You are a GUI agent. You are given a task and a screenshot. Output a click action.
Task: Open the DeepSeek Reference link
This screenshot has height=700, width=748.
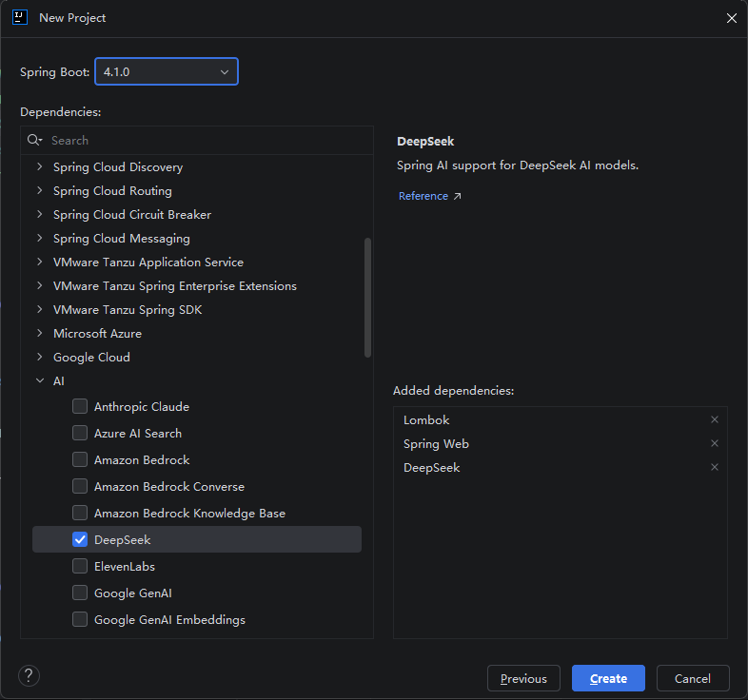tap(423, 196)
